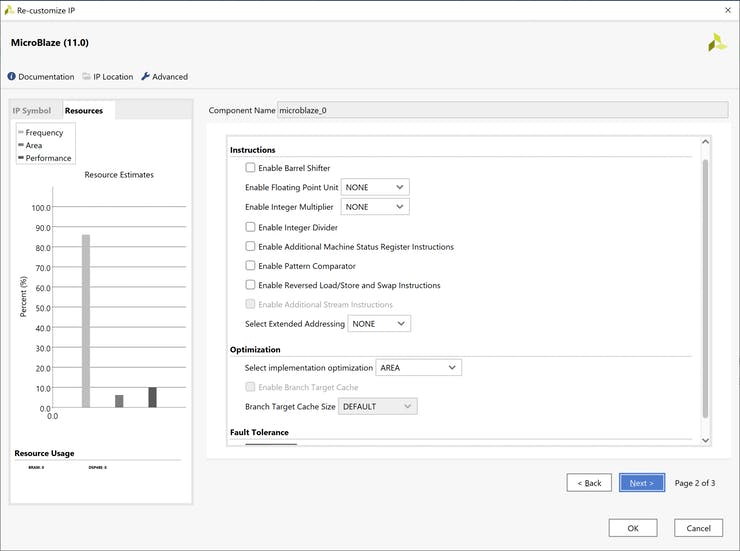Screen dimensions: 740x551
Task: Click the IP Location folder icon
Action: point(86,77)
